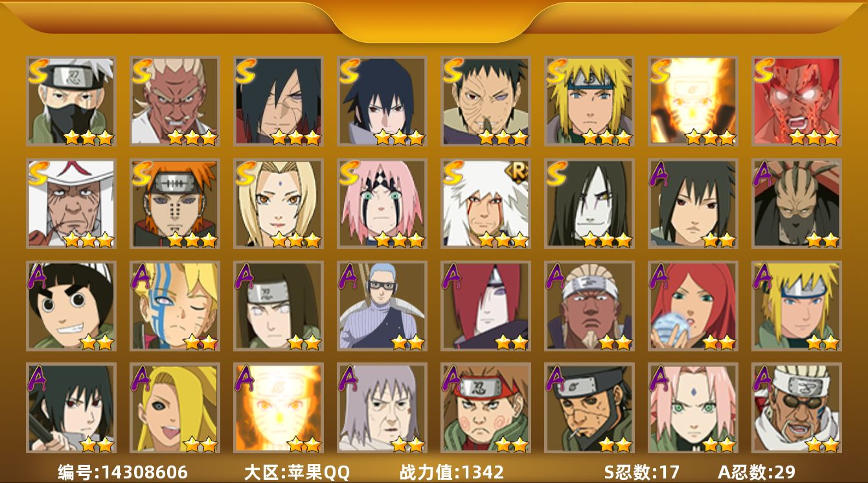
Task: Click the bearded ninja with a cigarette
Action: 589,408
